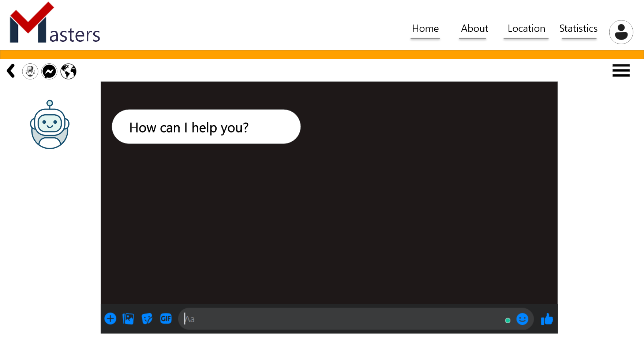This screenshot has height=361, width=644.
Task: Switch to the Messenger chat icon
Action: click(49, 71)
